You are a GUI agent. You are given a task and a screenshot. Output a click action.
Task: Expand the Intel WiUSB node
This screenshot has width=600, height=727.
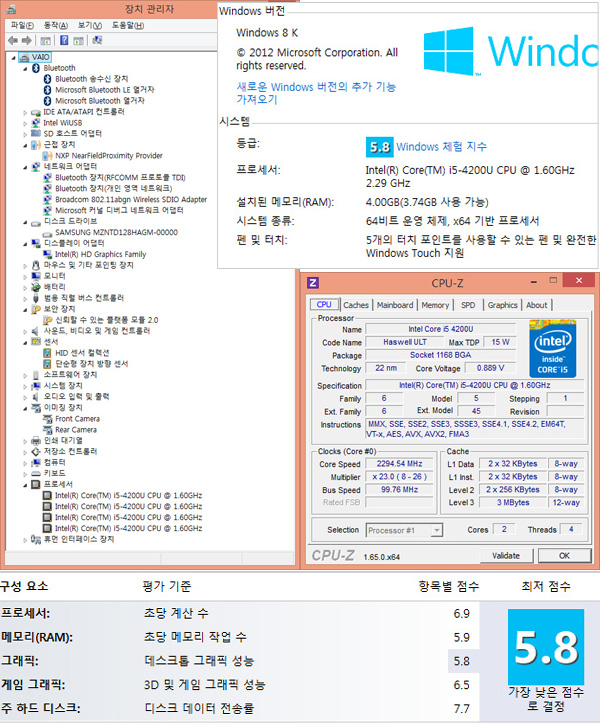point(25,123)
